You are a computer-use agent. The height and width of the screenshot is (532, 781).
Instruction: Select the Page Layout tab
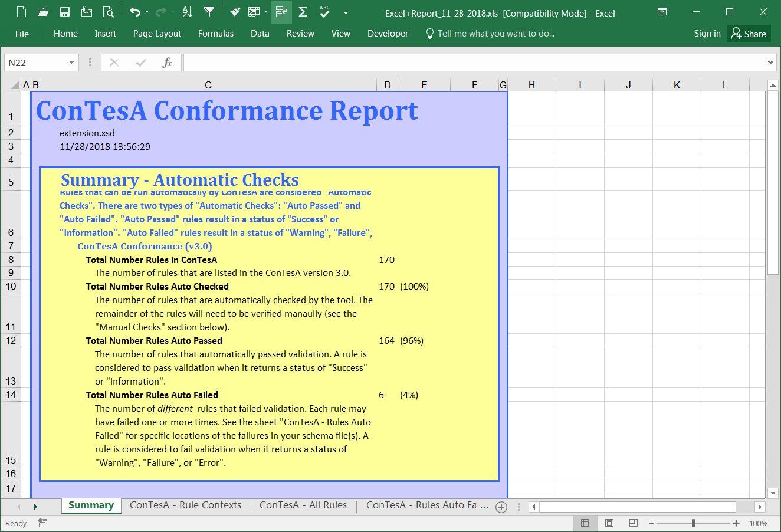pos(157,34)
